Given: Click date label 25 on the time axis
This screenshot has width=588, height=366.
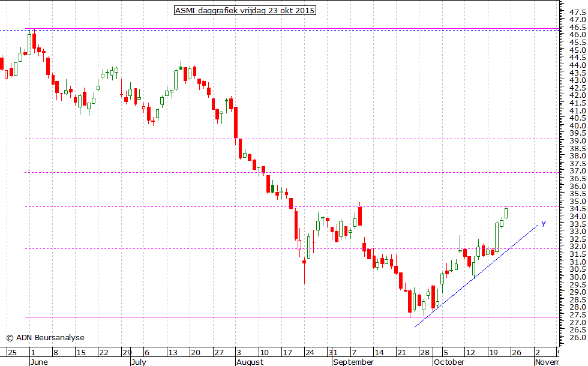Looking at the screenshot, I should coord(12,353).
